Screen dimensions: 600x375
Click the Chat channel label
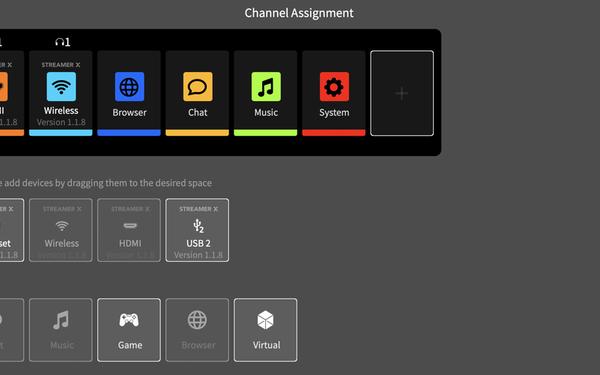197,112
